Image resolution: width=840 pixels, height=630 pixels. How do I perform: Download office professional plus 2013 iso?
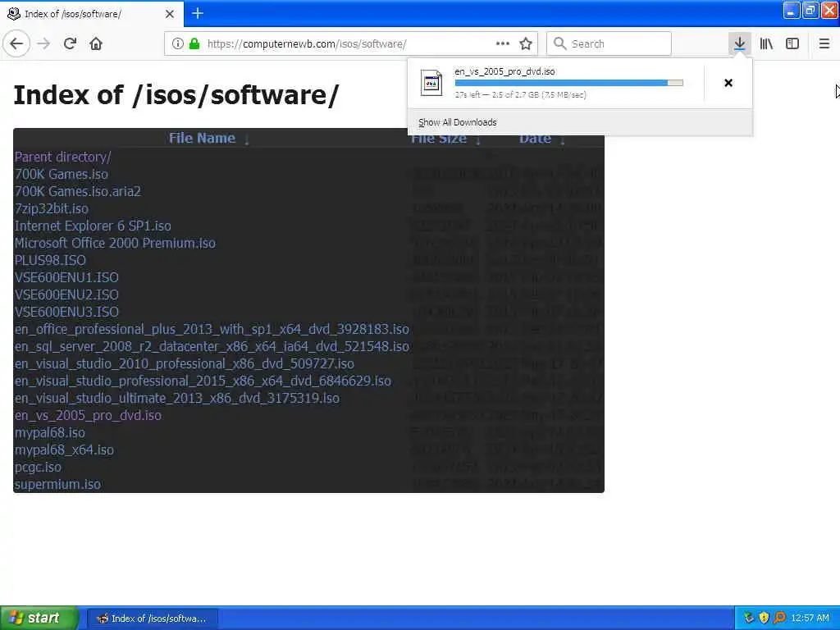212,329
